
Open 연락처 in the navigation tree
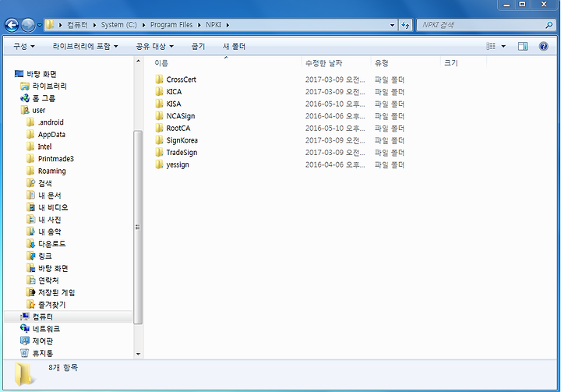tap(48, 281)
